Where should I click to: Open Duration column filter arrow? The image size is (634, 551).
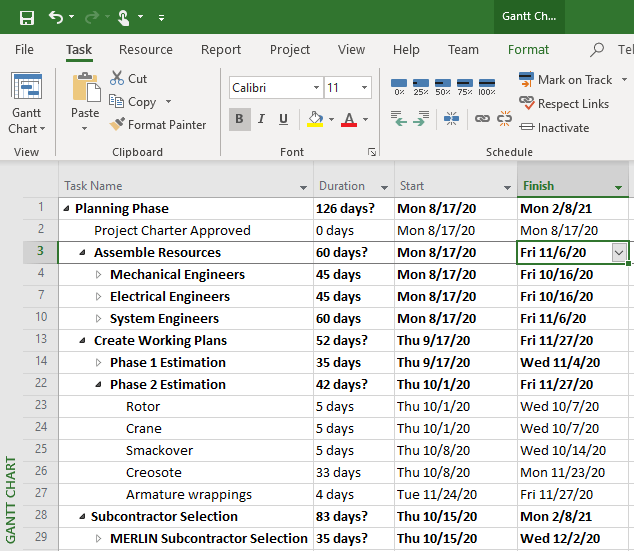point(385,187)
